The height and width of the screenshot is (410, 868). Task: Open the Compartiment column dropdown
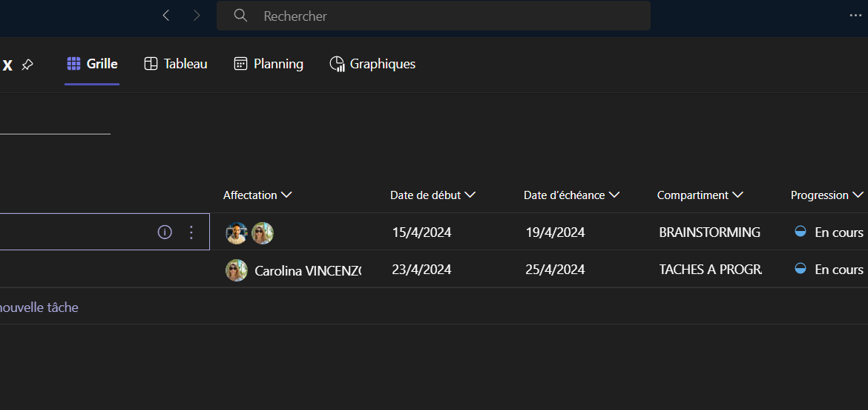click(x=737, y=195)
